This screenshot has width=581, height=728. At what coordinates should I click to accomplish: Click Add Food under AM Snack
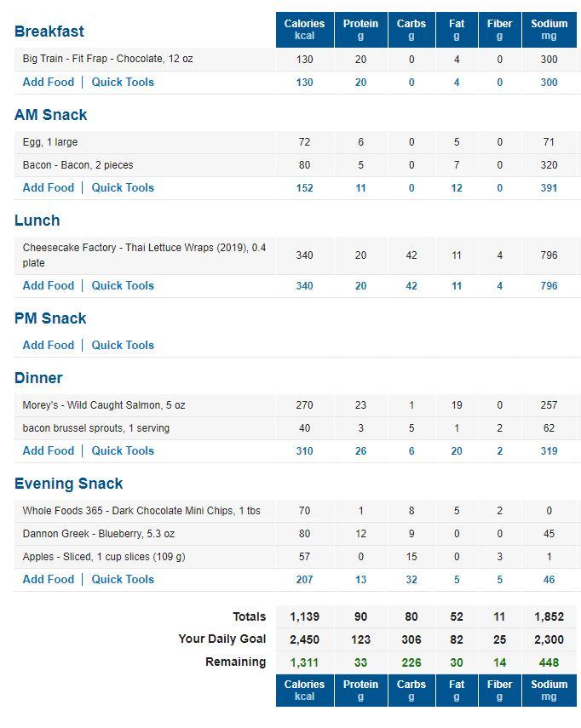pyautogui.click(x=49, y=188)
